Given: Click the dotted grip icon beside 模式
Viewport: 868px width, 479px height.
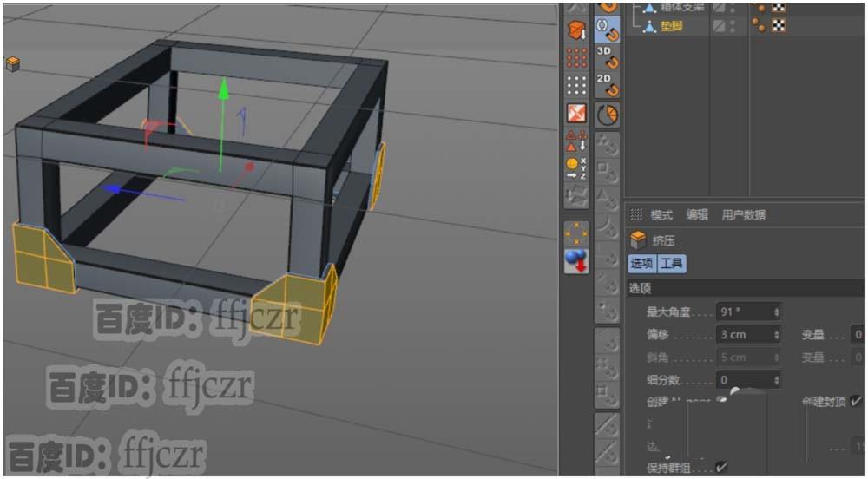Looking at the screenshot, I should point(636,214).
